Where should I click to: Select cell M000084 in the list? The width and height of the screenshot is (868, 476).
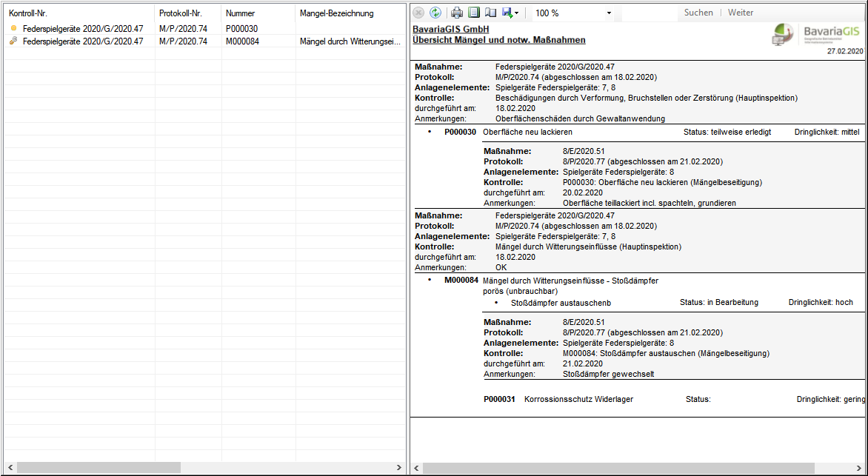(242, 41)
